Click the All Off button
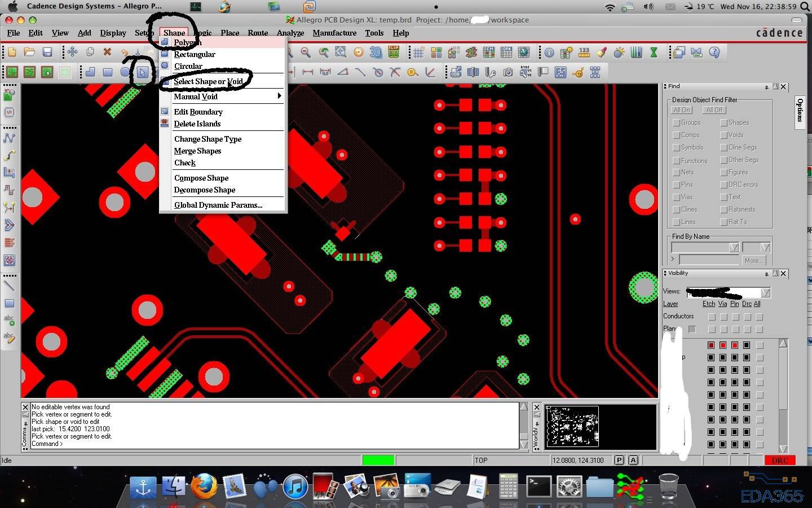Screen dimensions: 812x508 714,110
